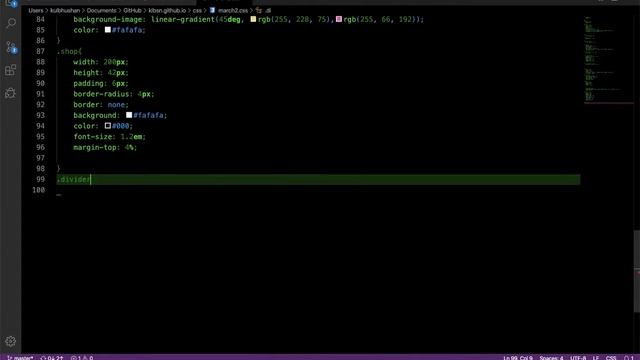Open yellow rgb(255, 228, 75) color swatch
The image size is (640, 360).
[x=253, y=19]
